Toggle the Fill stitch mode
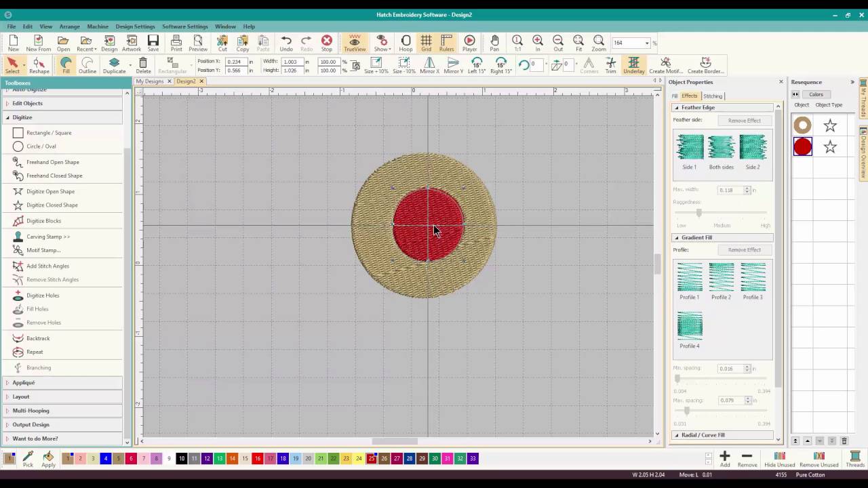 [x=66, y=66]
